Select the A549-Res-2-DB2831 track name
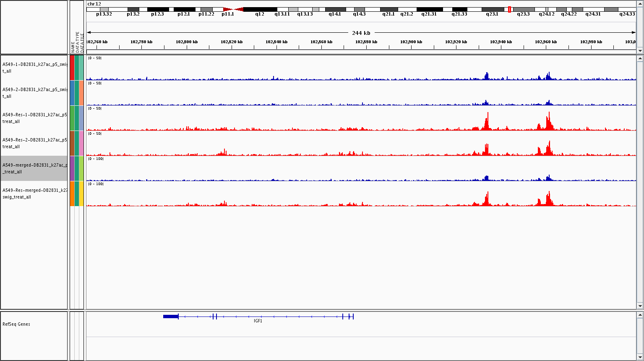 click(34, 143)
